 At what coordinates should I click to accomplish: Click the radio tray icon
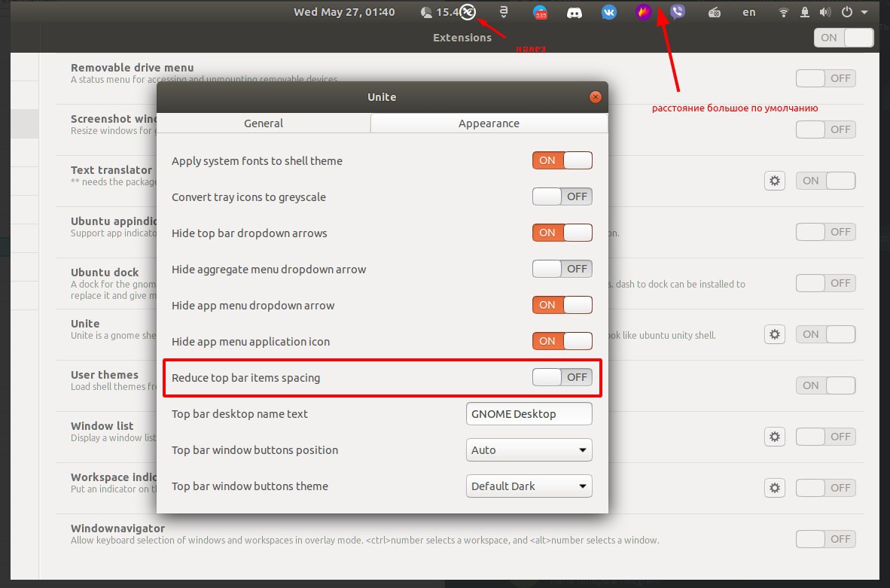point(714,12)
